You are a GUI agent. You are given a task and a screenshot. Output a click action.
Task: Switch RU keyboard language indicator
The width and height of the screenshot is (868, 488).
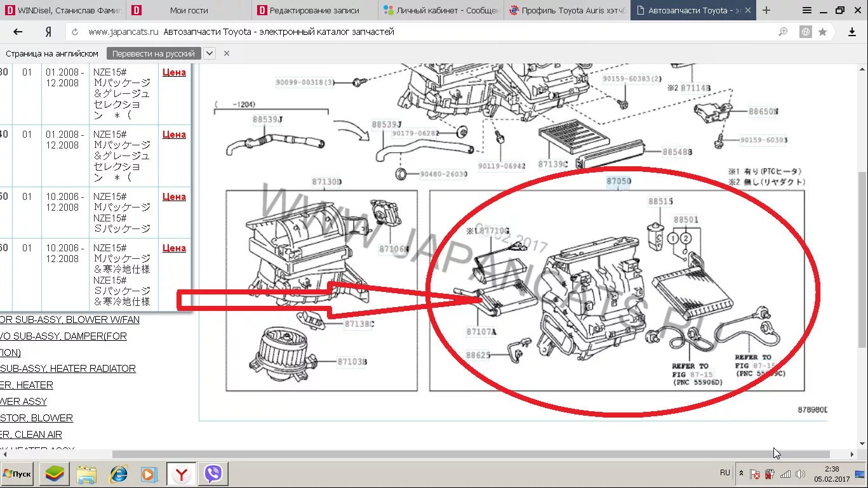(x=725, y=473)
